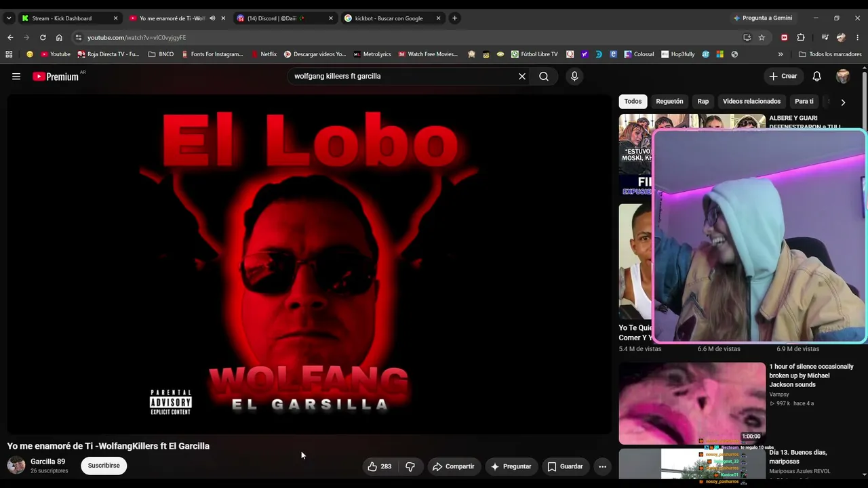Open the Fútbol Libre TV bookmark
868x488 pixels.
click(x=534, y=54)
